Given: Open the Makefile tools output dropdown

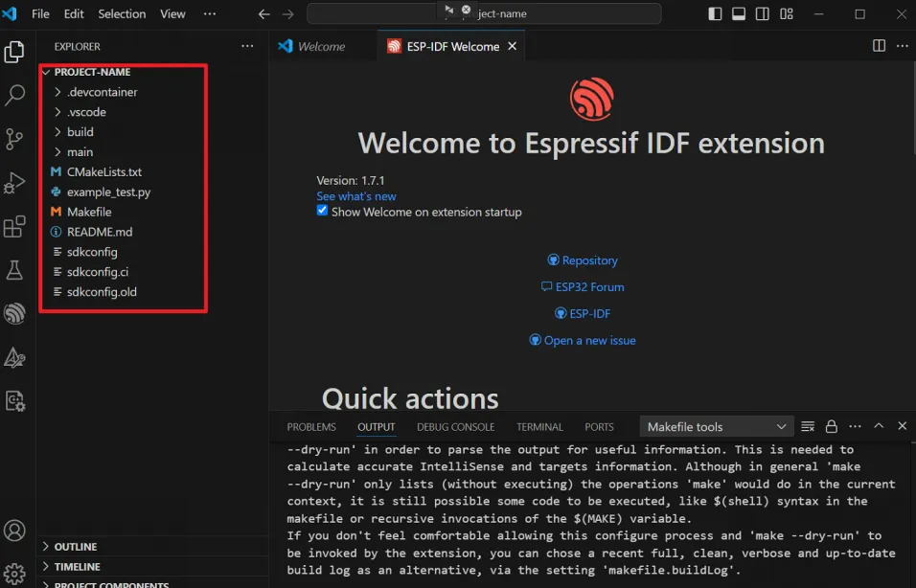Looking at the screenshot, I should click(x=717, y=427).
